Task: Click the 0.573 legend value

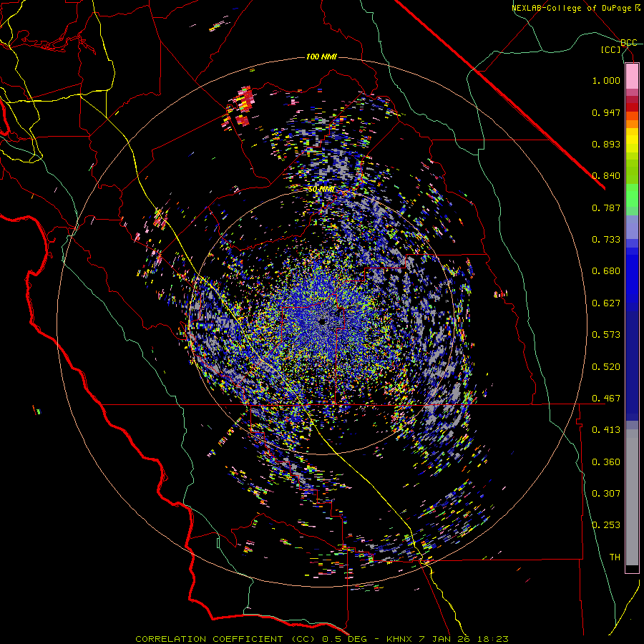Action: 606,335
